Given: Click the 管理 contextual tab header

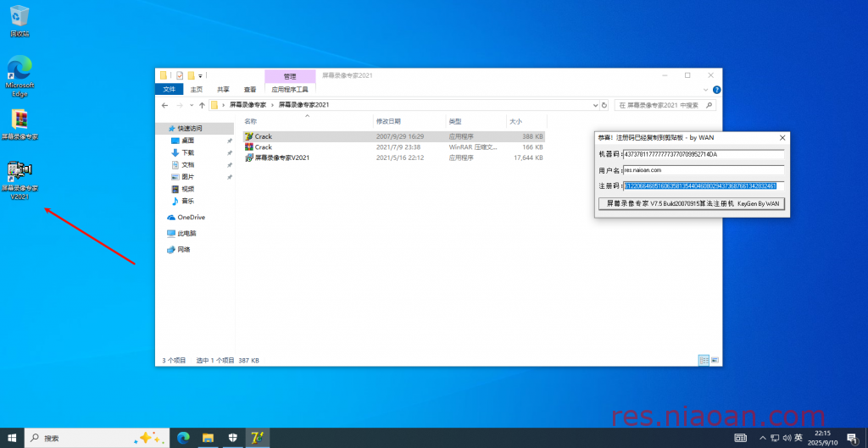Looking at the screenshot, I should 290,76.
